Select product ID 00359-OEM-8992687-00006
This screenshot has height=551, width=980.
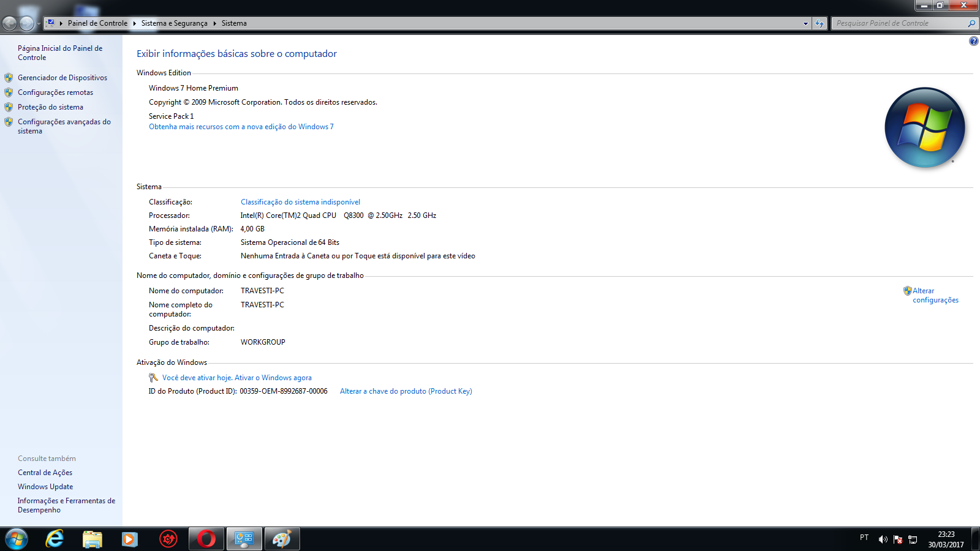tap(284, 391)
